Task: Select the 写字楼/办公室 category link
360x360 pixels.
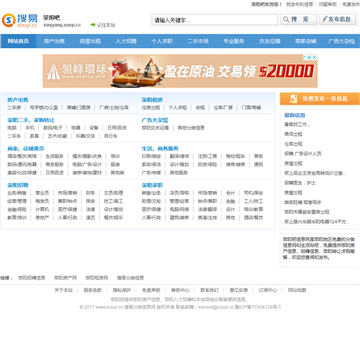Action: point(44,108)
